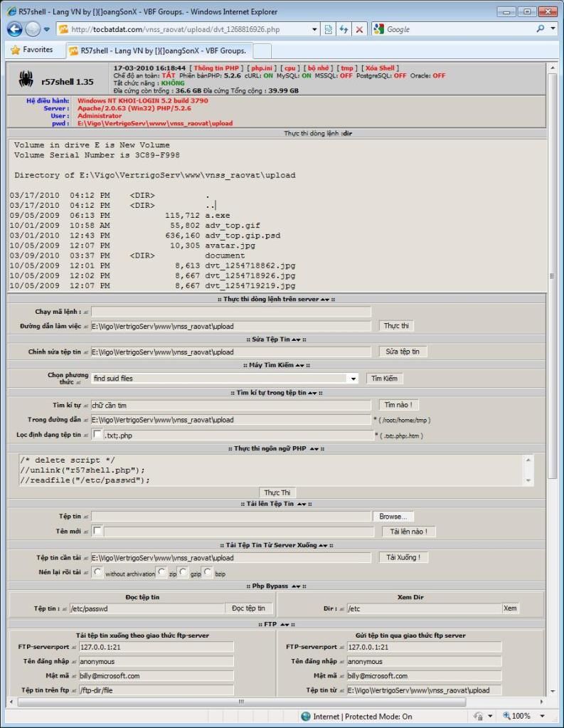Click the 'Tìm Kiếm' button
Image resolution: width=564 pixels, height=728 pixels.
(384, 379)
